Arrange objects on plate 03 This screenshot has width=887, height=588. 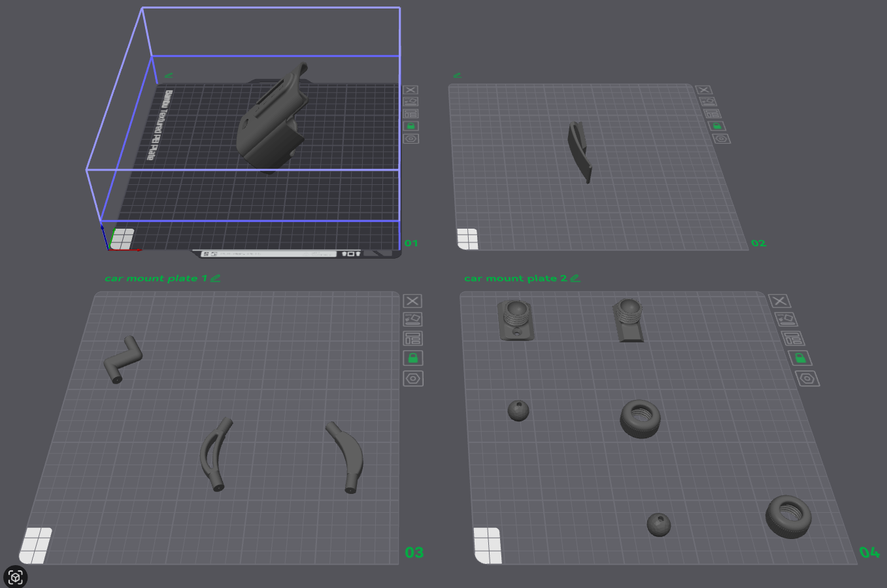[x=412, y=338]
